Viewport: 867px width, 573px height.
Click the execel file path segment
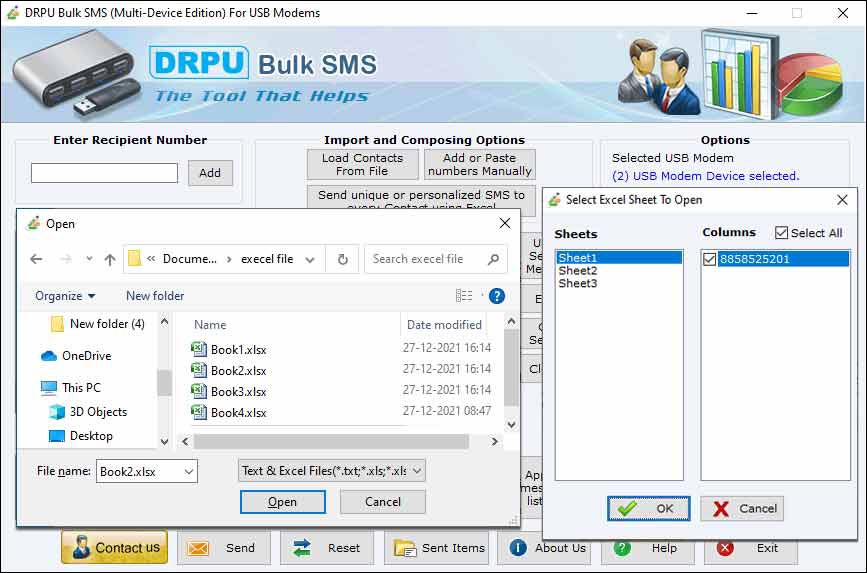267,259
